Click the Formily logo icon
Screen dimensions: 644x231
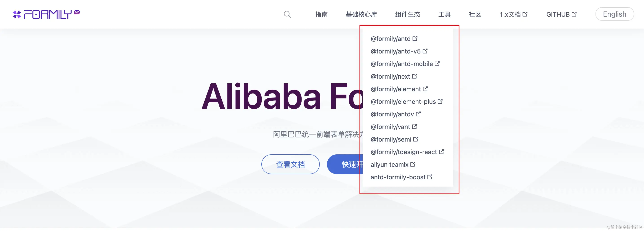[x=17, y=15]
